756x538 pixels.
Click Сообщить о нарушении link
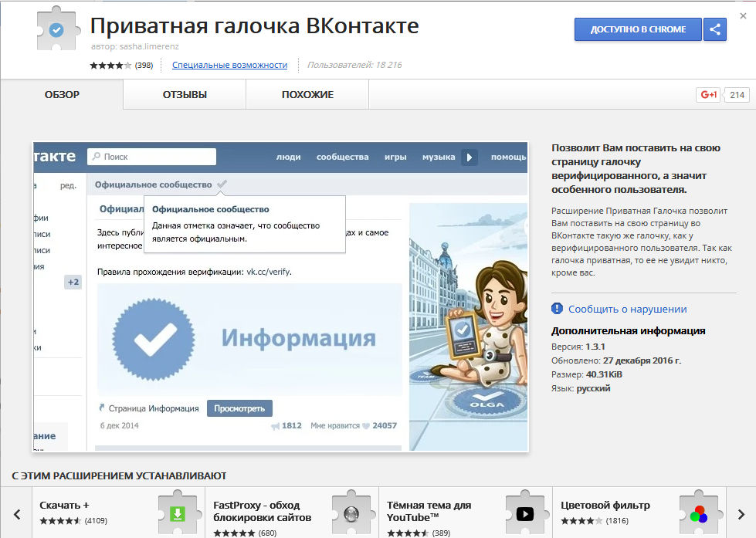tap(627, 309)
